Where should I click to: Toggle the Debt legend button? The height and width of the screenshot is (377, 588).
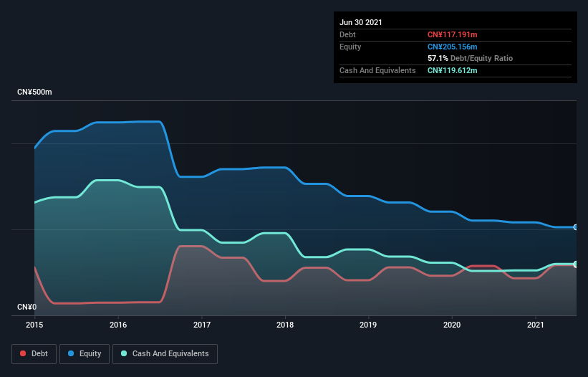pyautogui.click(x=34, y=354)
